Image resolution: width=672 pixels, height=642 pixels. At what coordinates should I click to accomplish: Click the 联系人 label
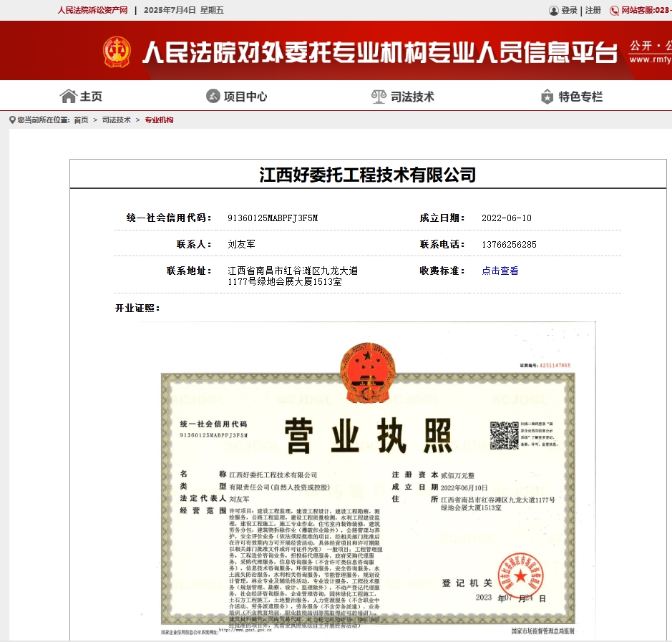194,244
